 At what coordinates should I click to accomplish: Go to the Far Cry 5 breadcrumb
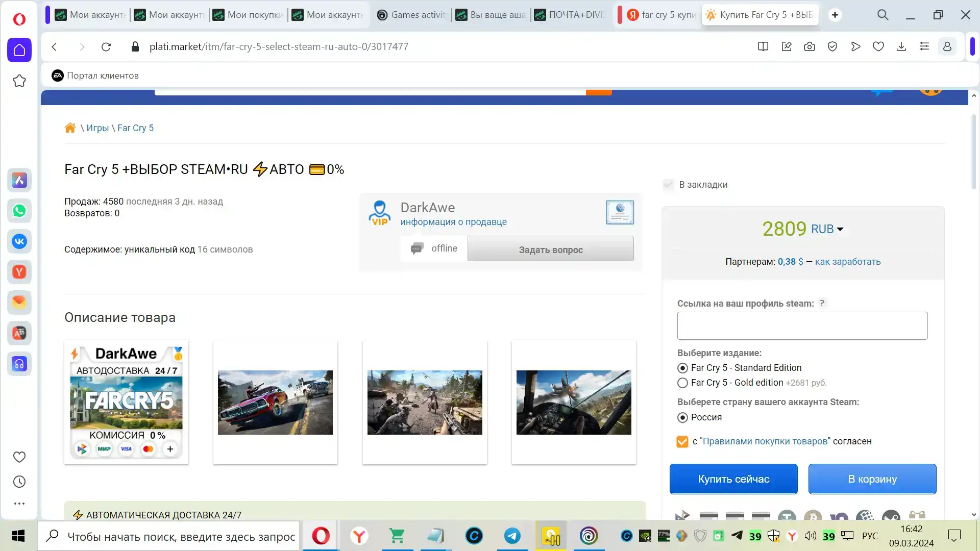pyautogui.click(x=135, y=128)
